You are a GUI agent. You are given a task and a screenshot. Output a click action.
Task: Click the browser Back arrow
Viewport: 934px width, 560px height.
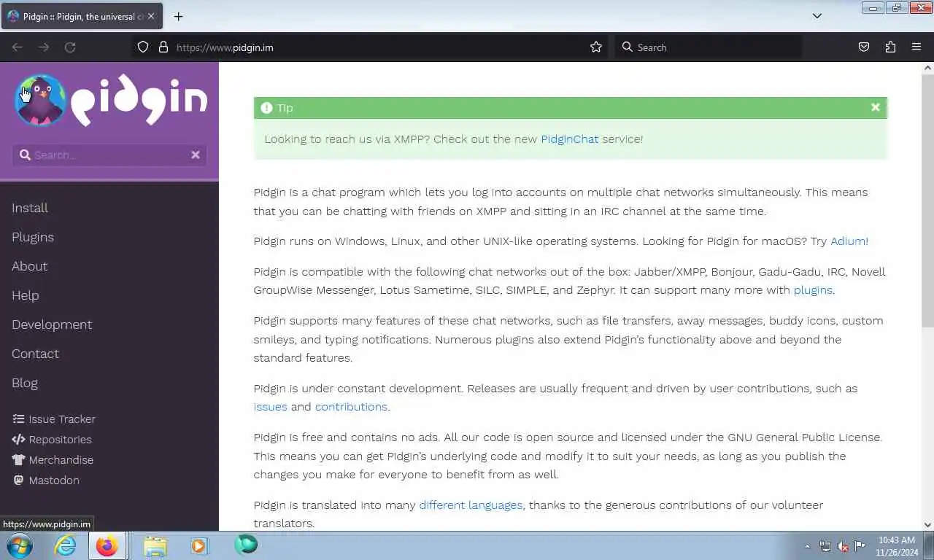tap(18, 47)
